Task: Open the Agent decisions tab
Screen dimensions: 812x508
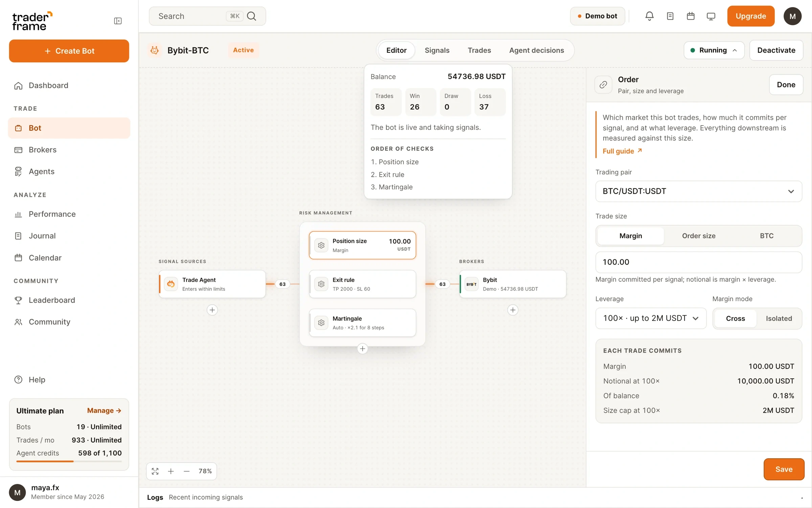Action: [x=536, y=50]
